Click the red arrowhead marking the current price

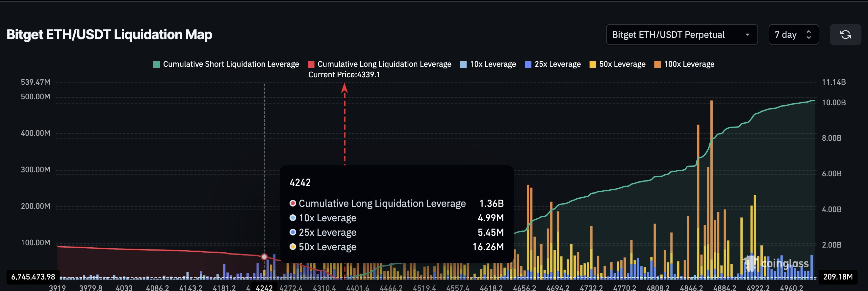(345, 88)
